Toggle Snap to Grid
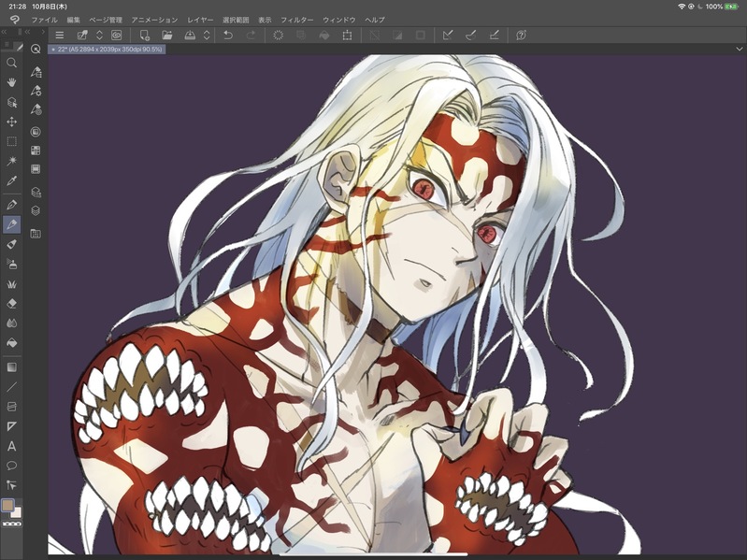 tap(494, 36)
